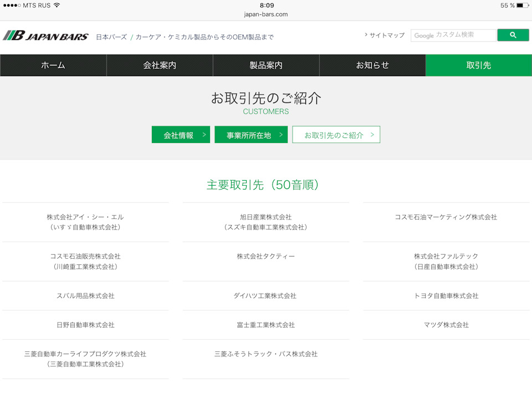Select 株式会社アイ・シー・エル entry
This screenshot has height=399, width=532.
tap(85, 222)
